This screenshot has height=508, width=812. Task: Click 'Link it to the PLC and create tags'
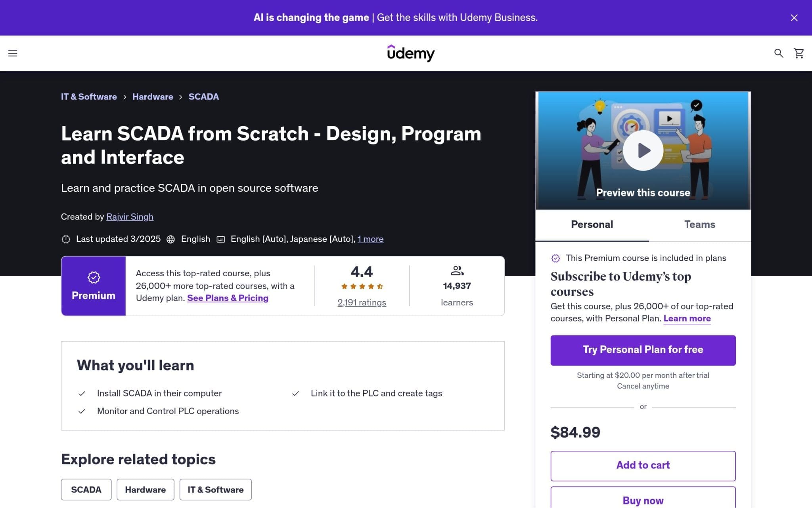pyautogui.click(x=376, y=393)
